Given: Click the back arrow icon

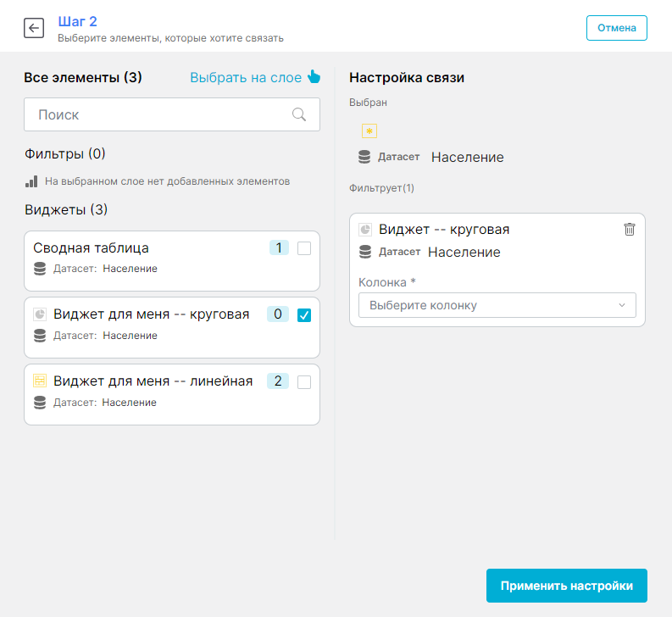Looking at the screenshot, I should 34,28.
